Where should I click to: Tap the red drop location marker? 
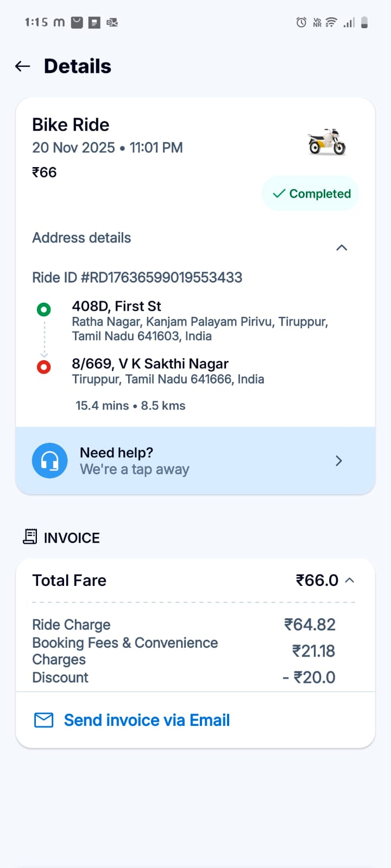pos(44,367)
